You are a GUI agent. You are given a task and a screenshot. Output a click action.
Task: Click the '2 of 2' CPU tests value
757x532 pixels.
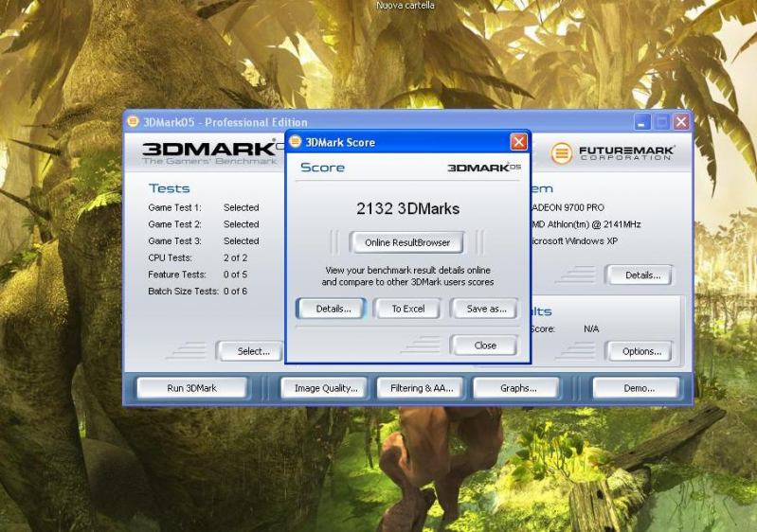pos(235,258)
